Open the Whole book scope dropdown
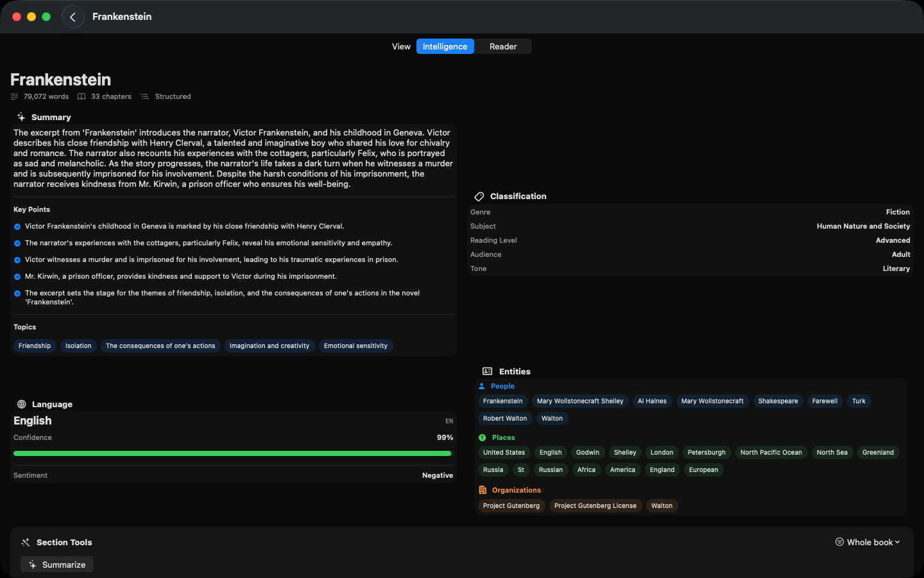The image size is (924, 578). pyautogui.click(x=868, y=542)
